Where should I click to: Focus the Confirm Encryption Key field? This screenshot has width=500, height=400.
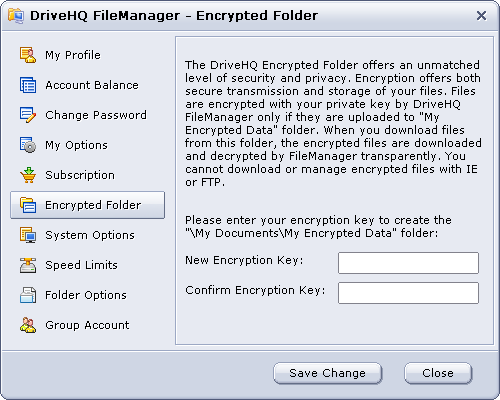point(408,293)
